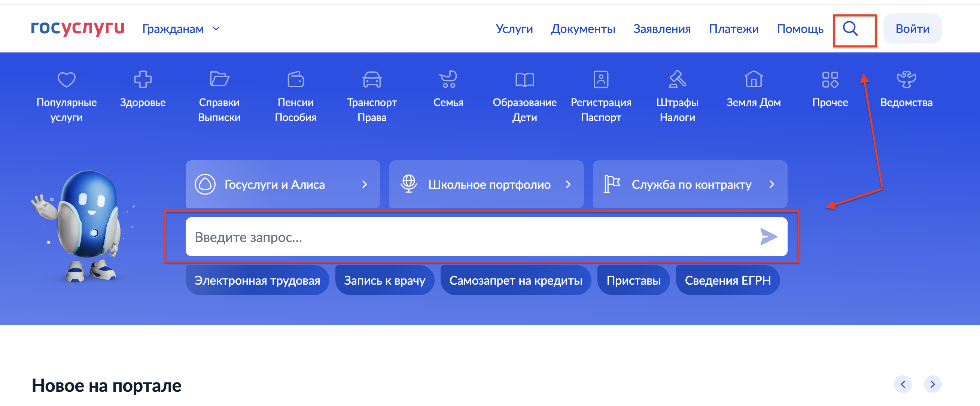Open the Помощь menu item
The width and height of the screenshot is (980, 406).
point(800,29)
